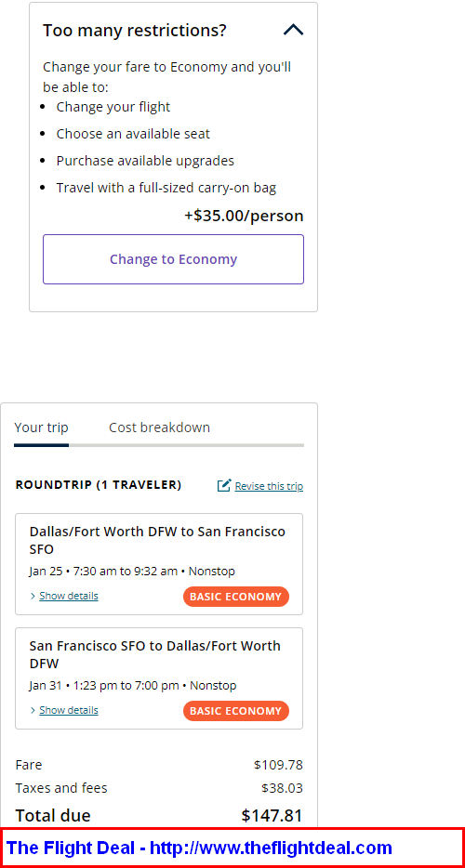Screen dimensions: 465x868
Task: Click the edit pencil icon beside Revise
Action: pyautogui.click(x=224, y=486)
